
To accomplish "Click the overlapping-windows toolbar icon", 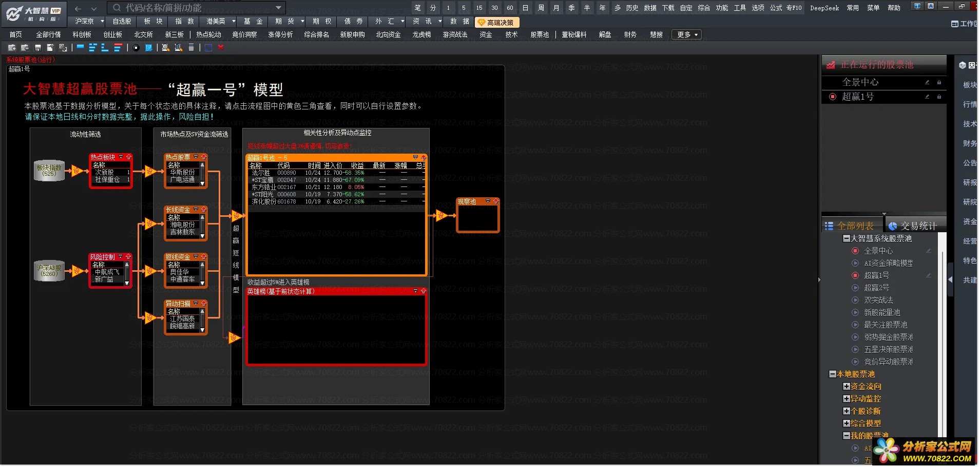I will tap(63, 48).
